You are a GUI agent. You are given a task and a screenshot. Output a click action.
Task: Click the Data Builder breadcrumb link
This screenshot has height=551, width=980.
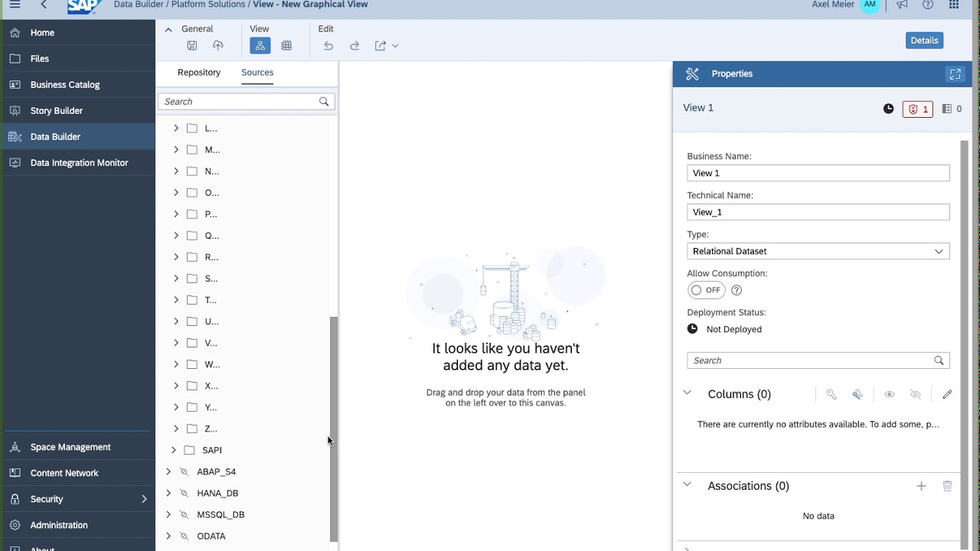coord(139,5)
